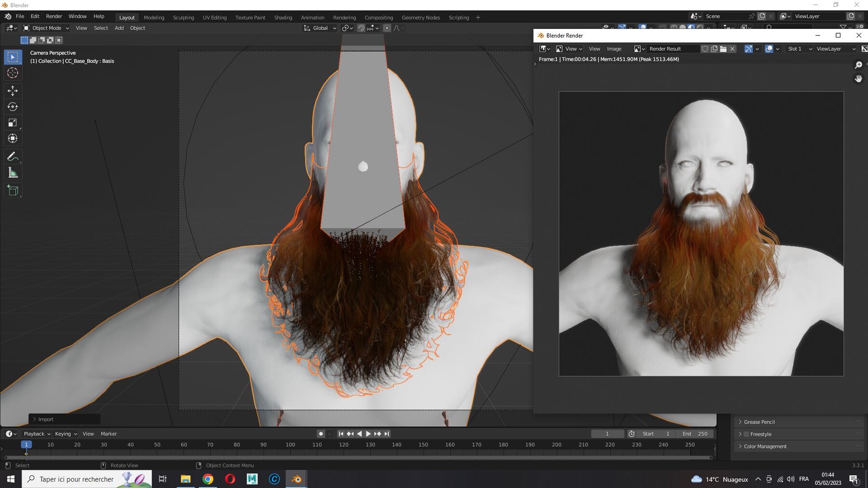The image size is (868, 488).
Task: Toggle auto keying record button in the timeline
Action: click(x=321, y=434)
